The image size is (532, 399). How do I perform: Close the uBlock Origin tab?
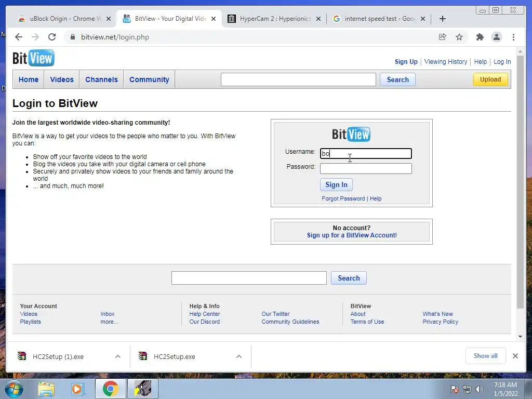click(x=109, y=19)
